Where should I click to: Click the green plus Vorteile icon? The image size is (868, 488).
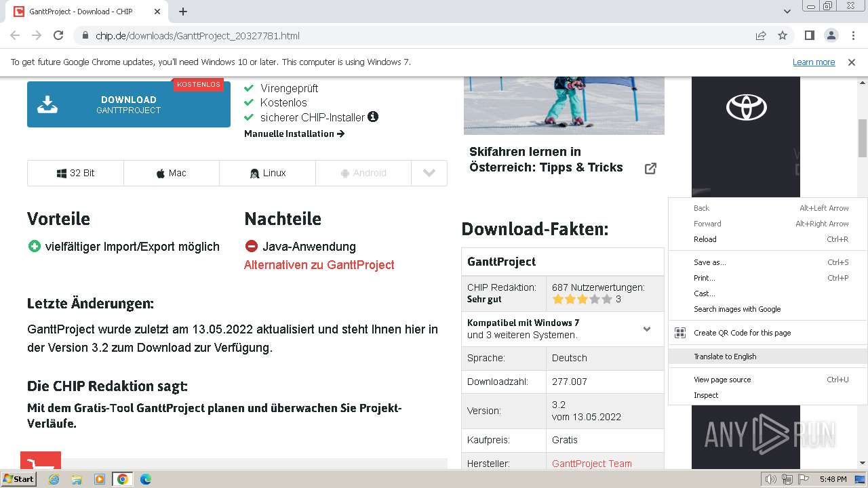[34, 246]
